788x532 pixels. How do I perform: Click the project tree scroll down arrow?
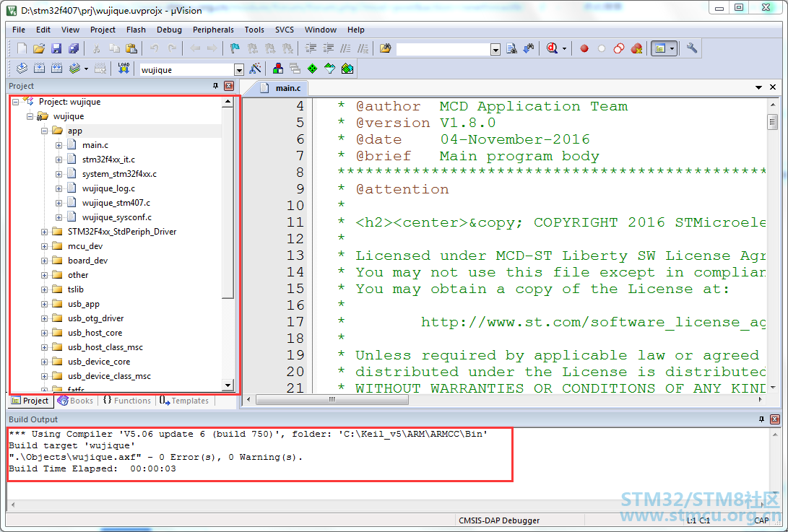[x=228, y=385]
